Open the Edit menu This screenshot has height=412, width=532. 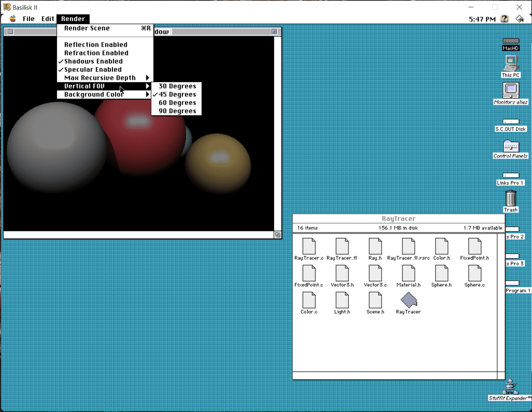[x=48, y=19]
